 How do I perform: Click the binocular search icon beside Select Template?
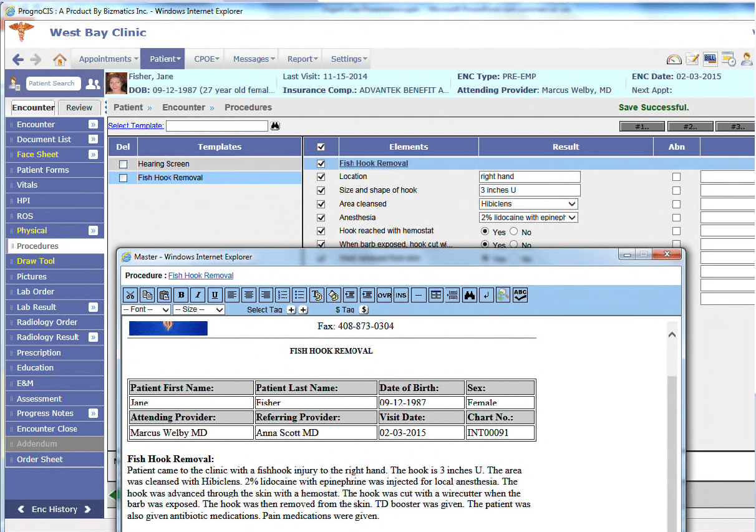click(x=275, y=125)
